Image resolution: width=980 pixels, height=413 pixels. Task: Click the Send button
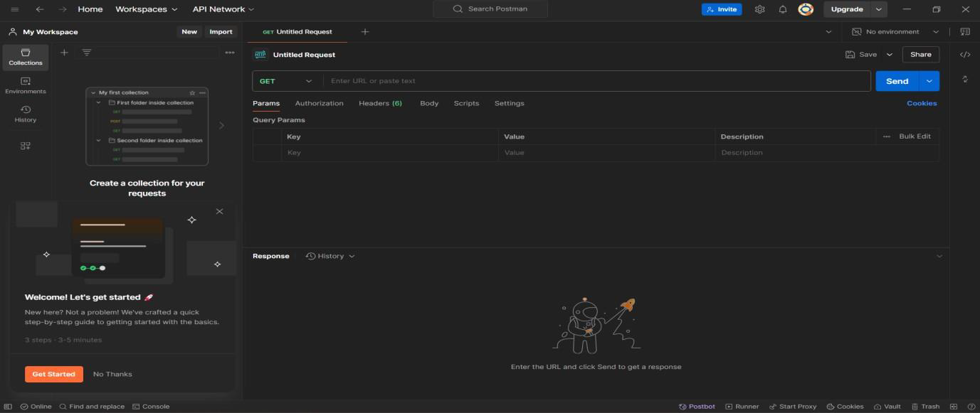(x=897, y=81)
